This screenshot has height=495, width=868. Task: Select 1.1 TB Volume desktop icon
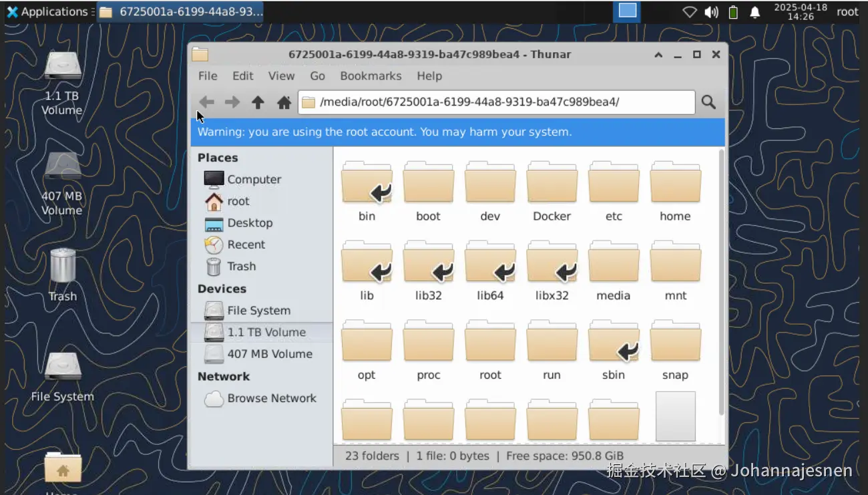62,84
